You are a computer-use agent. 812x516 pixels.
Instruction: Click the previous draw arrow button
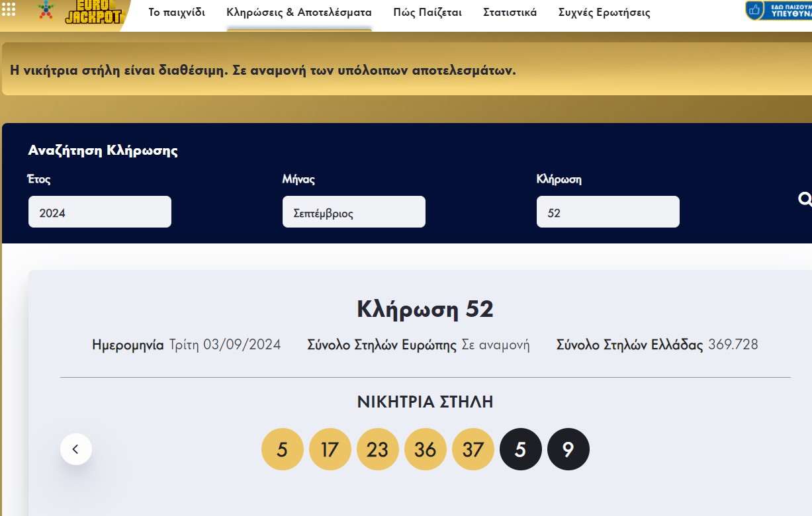pos(76,449)
